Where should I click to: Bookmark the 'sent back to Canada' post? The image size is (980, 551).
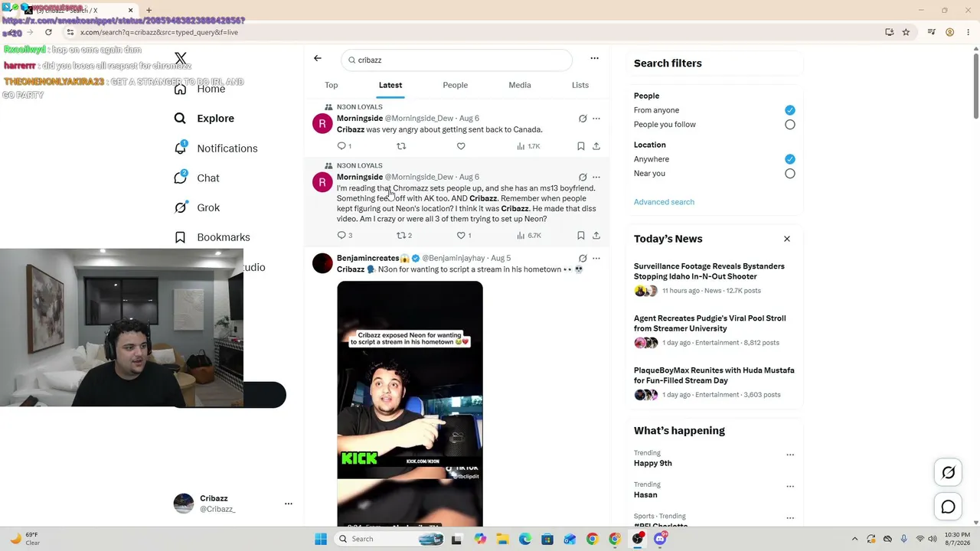[581, 146]
